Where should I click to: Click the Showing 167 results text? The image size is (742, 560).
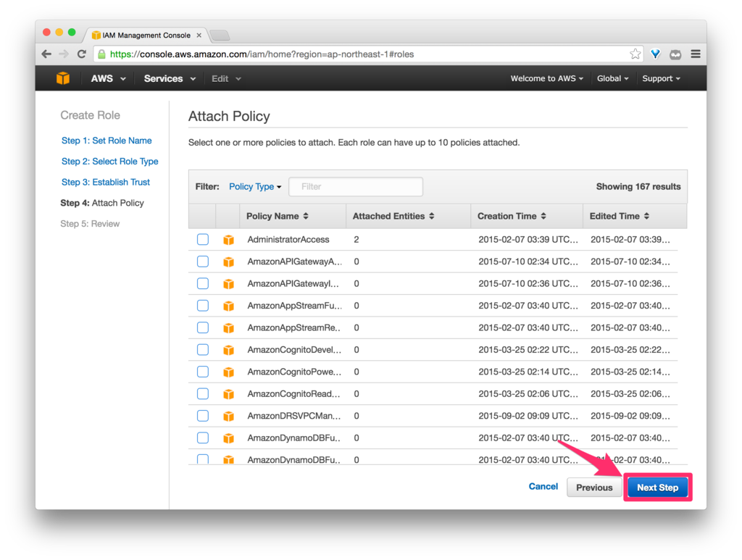[x=638, y=187]
